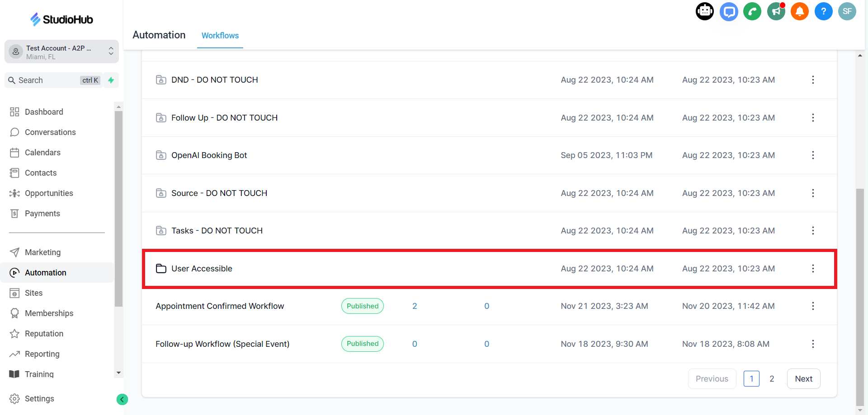The height and width of the screenshot is (415, 868).
Task: Switch to the Workflows tab
Action: click(220, 35)
